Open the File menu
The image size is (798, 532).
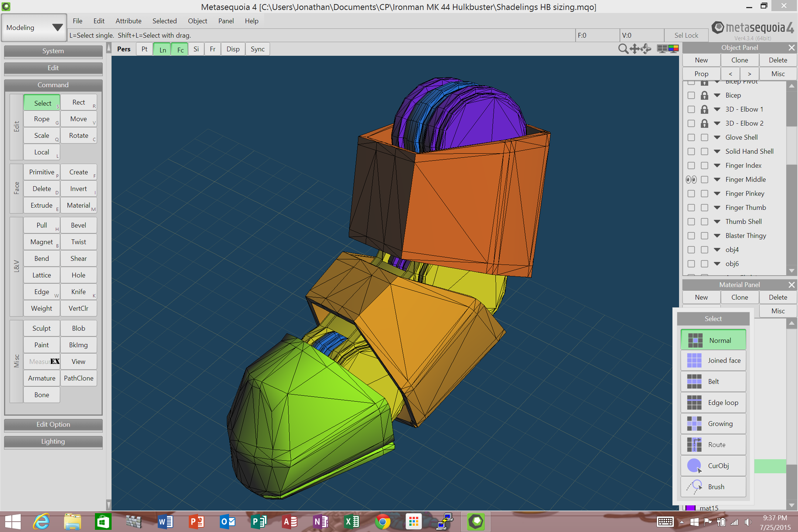[78, 21]
